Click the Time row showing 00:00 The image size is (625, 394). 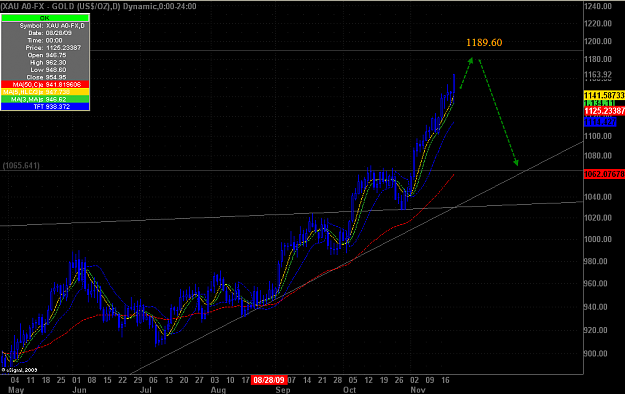pos(45,40)
